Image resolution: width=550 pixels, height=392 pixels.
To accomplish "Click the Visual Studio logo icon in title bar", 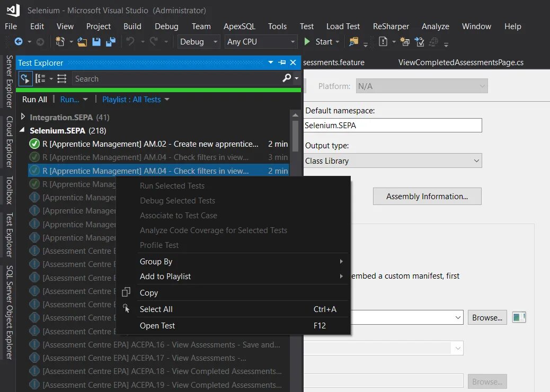I will [13, 10].
